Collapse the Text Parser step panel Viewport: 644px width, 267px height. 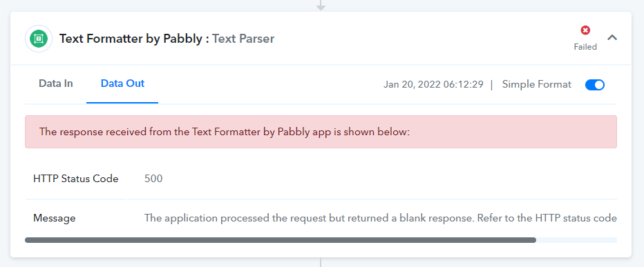tap(612, 37)
